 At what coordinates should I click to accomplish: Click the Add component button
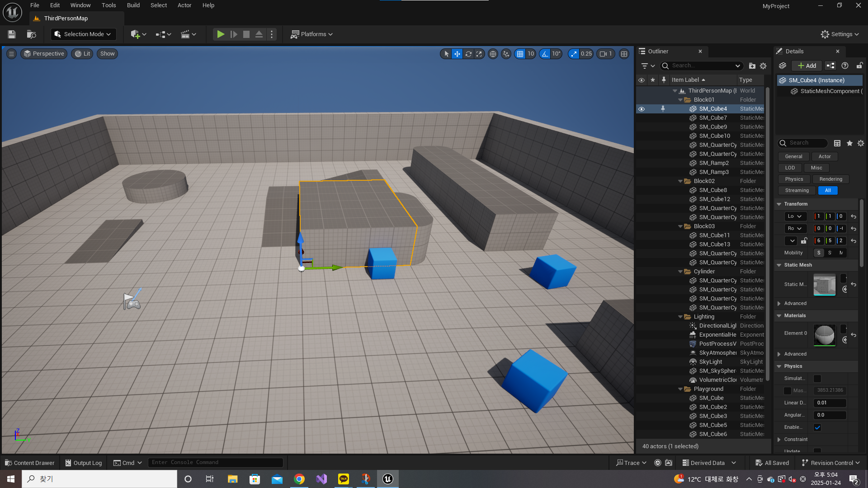[807, 66]
